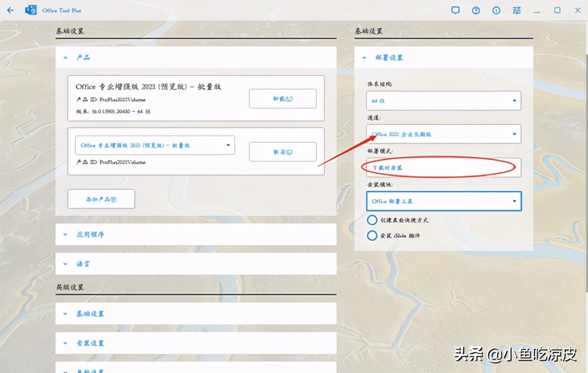Open the Office 部署工具 module dropdown

tap(444, 201)
